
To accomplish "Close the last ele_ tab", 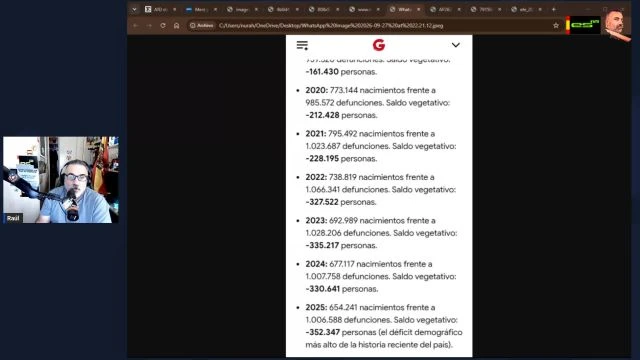I will click(x=540, y=9).
